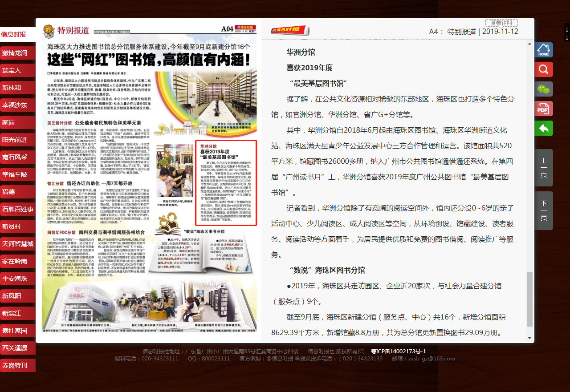Viewport: 570px width, 392px height.
Task: Click the 华洲分馆 heading in article text
Action: pos(301,52)
